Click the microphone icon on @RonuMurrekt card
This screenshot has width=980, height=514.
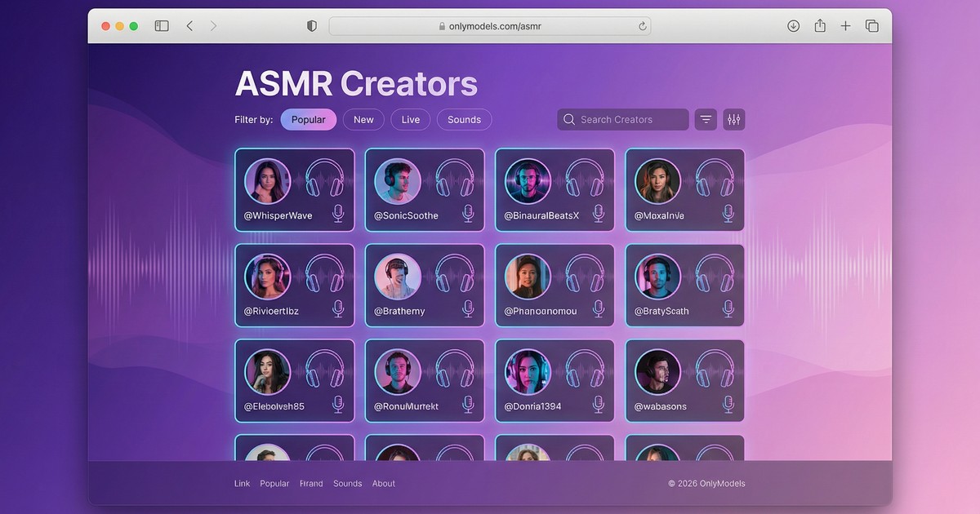click(x=468, y=404)
